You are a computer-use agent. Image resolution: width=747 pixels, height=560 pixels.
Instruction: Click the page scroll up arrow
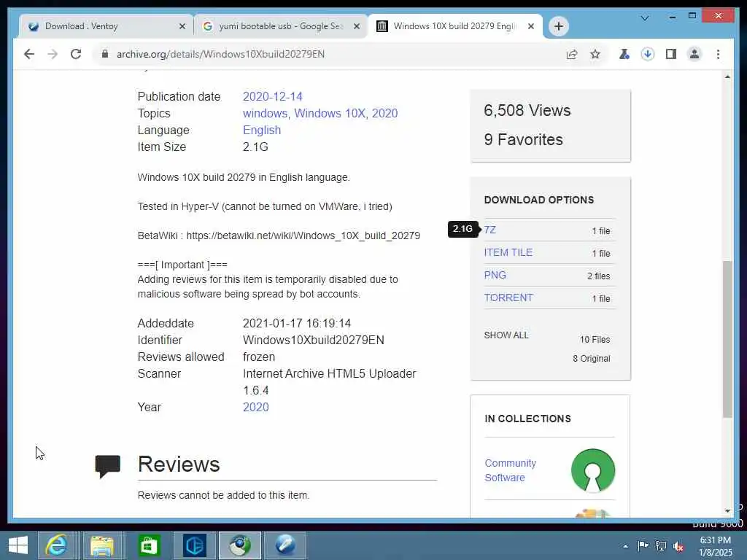click(x=727, y=77)
